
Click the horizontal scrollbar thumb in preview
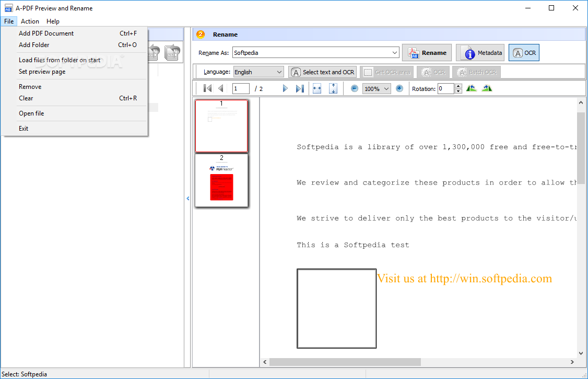pos(345,362)
